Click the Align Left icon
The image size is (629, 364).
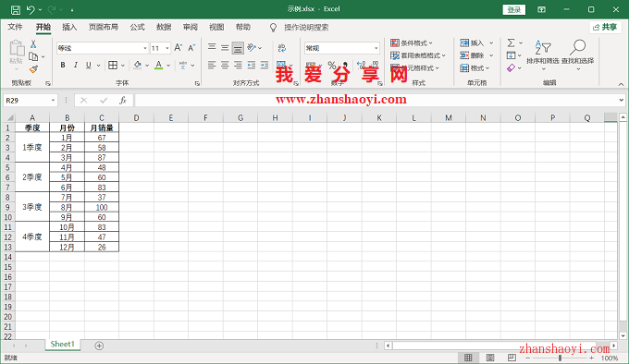coord(212,65)
